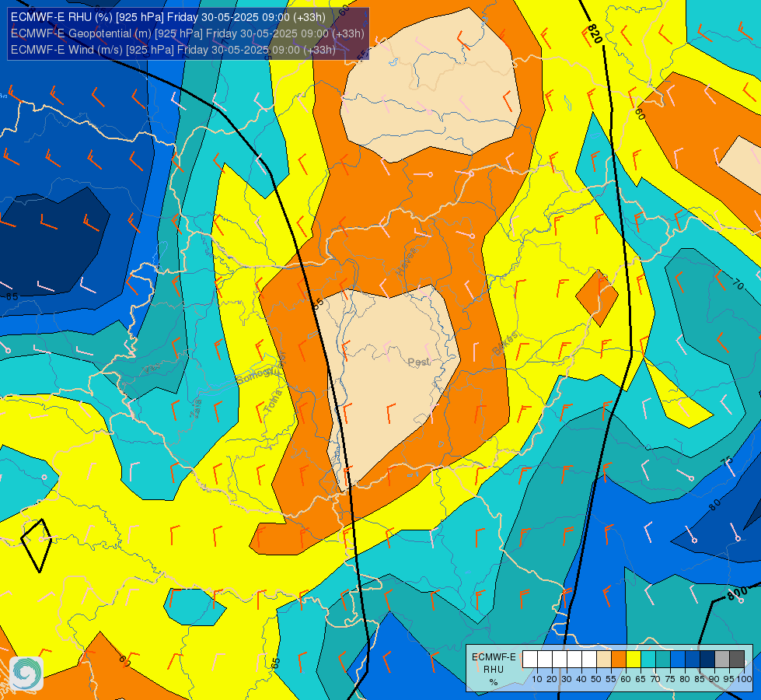Pick the bright blue 75–80 legend swatch

678,660
